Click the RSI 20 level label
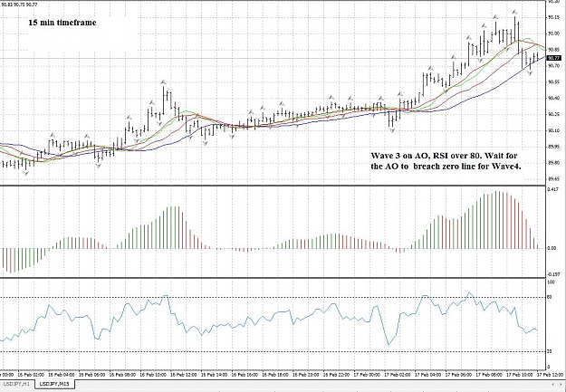The height and width of the screenshot is (392, 566). (x=550, y=351)
